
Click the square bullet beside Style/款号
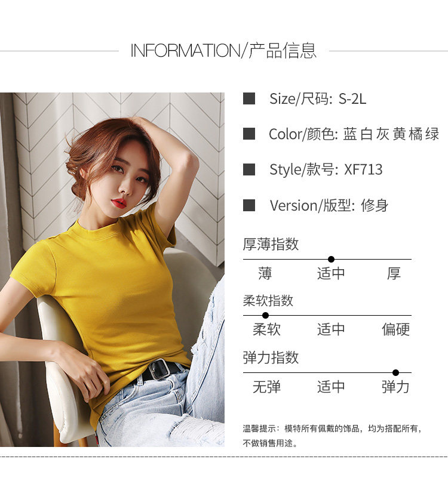[248, 169]
